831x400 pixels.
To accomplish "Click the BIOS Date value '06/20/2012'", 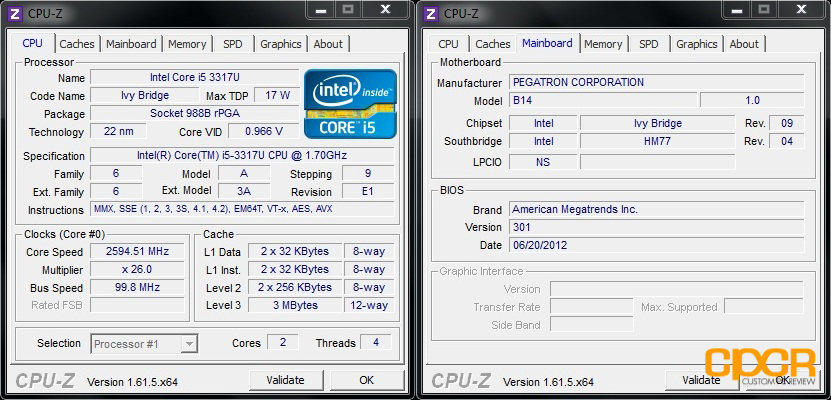I will click(x=657, y=245).
